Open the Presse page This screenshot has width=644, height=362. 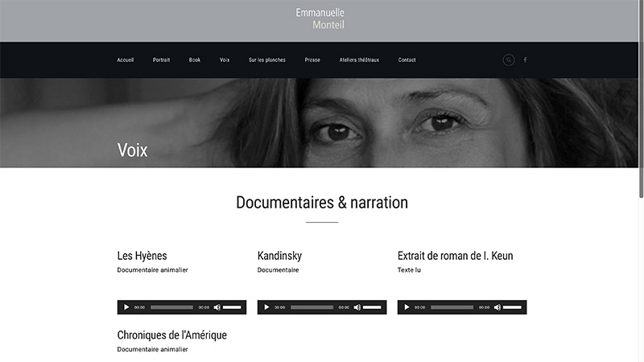coord(312,60)
